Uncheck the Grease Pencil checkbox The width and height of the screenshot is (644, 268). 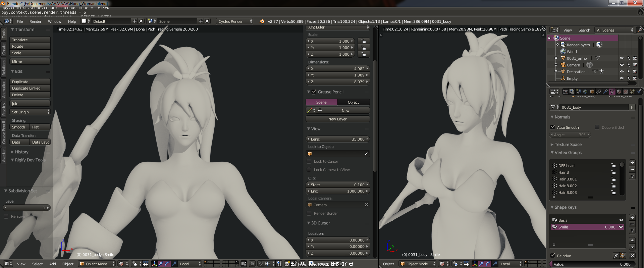click(314, 92)
